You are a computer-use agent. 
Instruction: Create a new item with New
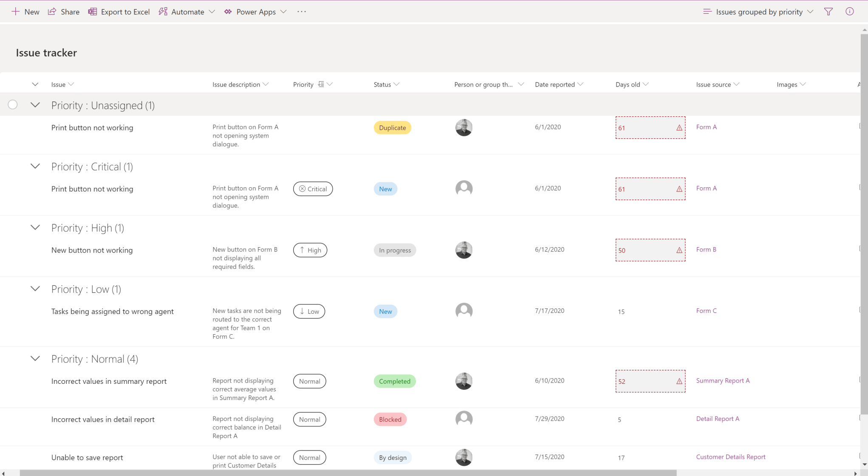(x=25, y=11)
